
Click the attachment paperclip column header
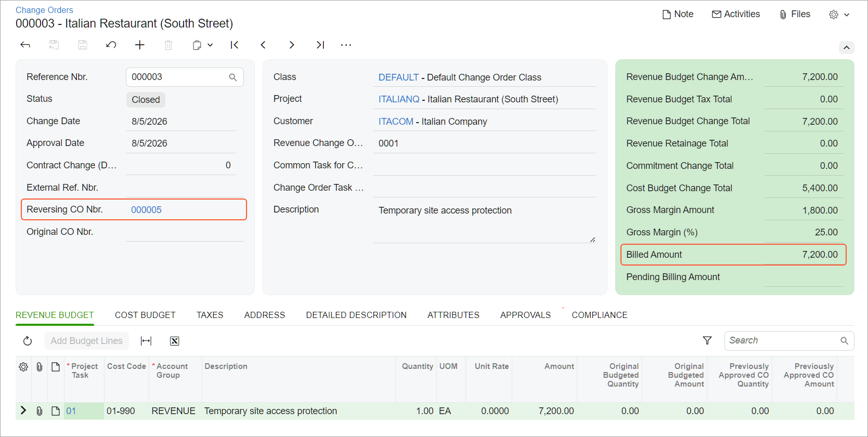point(40,367)
